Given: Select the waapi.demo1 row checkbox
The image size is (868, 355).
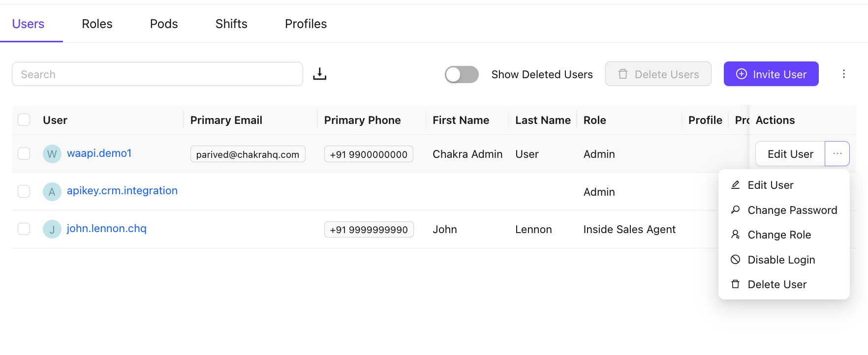Looking at the screenshot, I should (x=24, y=153).
